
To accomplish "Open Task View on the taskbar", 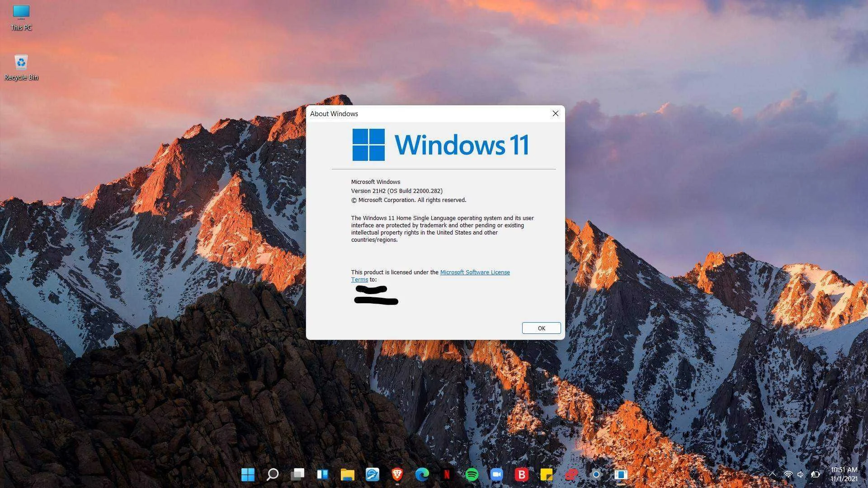I will (x=297, y=474).
